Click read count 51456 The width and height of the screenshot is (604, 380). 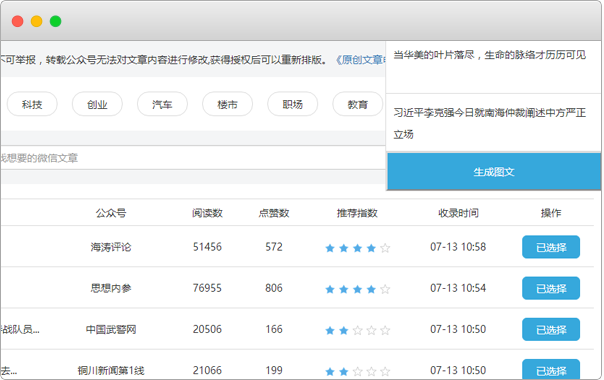(x=207, y=247)
